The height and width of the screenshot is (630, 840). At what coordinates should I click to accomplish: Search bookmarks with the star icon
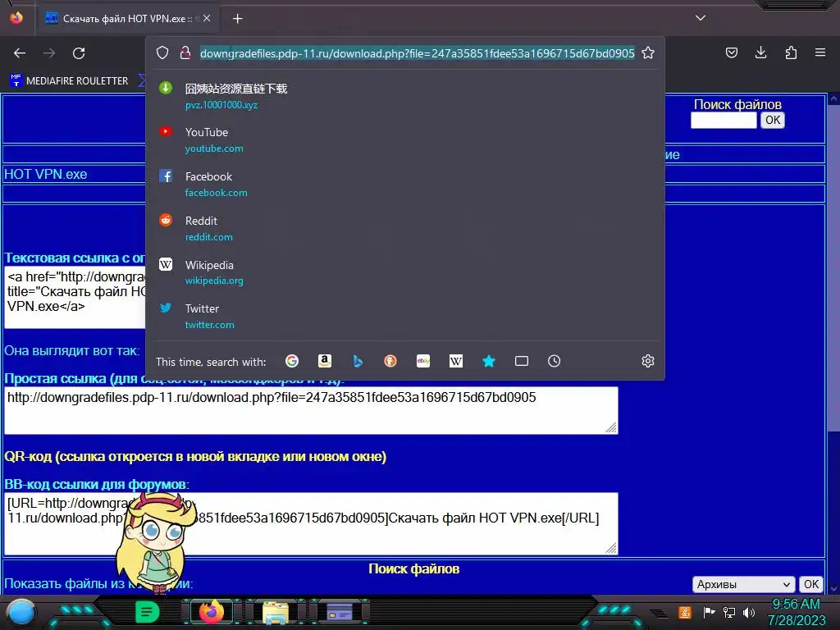489,361
